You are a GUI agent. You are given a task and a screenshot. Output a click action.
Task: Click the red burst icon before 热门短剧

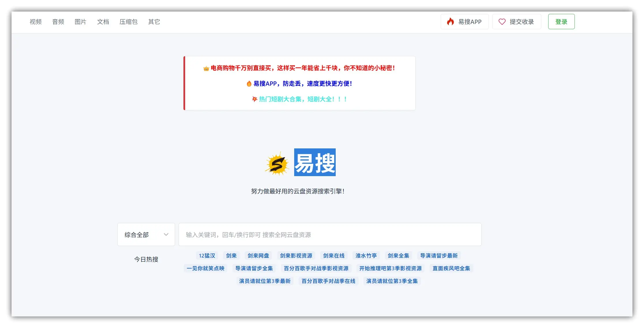tap(254, 99)
